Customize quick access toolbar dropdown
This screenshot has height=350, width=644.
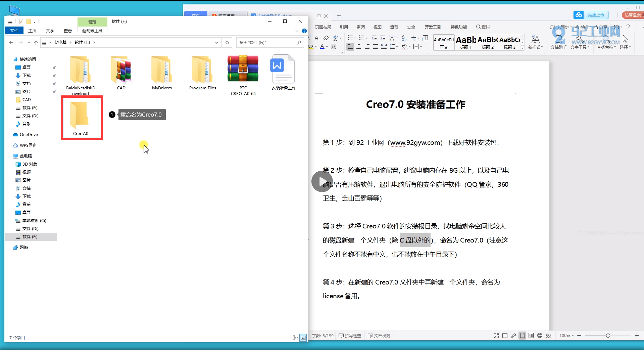(x=35, y=21)
